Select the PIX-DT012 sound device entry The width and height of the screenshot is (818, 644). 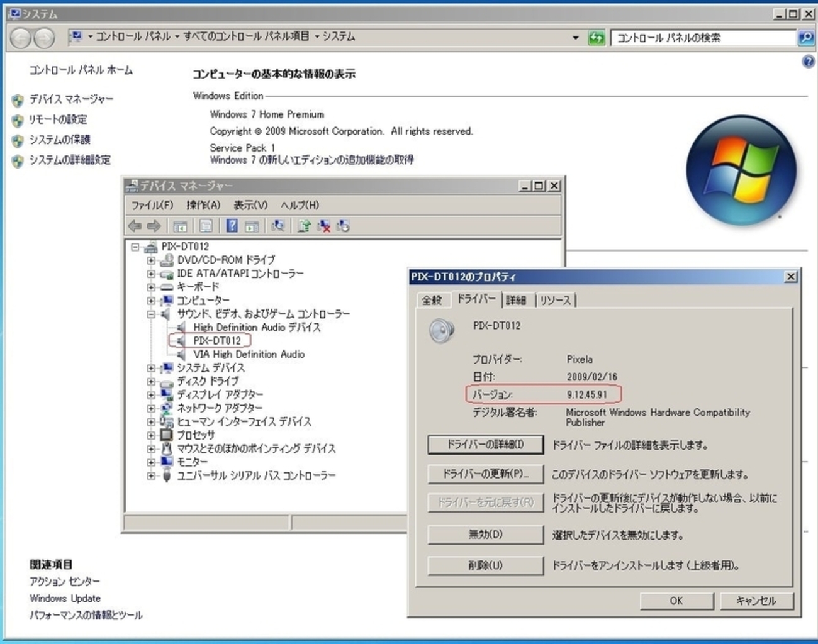point(217,340)
